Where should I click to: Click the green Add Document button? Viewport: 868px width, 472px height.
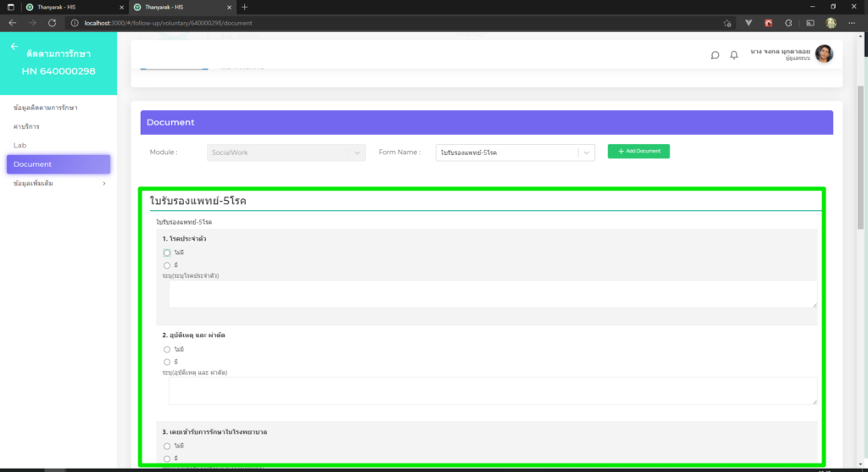coord(638,151)
